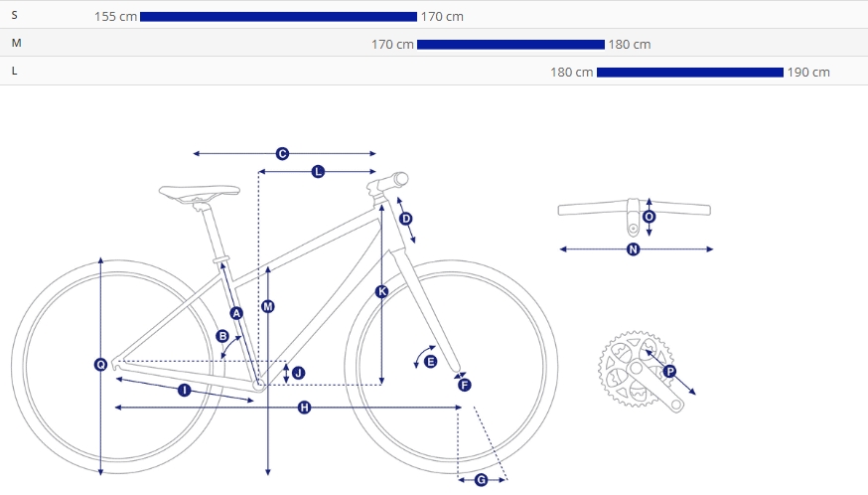Image resolution: width=868 pixels, height=495 pixels.
Task: Click the L reach marker
Action: point(318,172)
